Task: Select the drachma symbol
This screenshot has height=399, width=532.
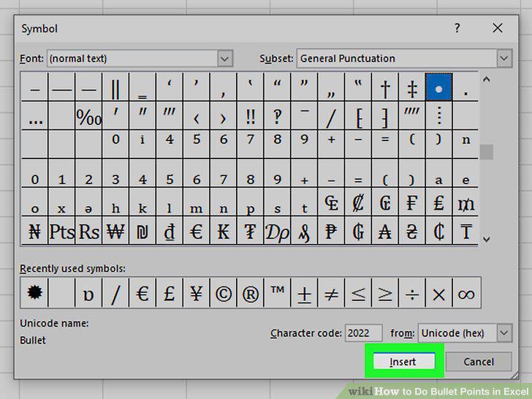Action: click(x=277, y=232)
